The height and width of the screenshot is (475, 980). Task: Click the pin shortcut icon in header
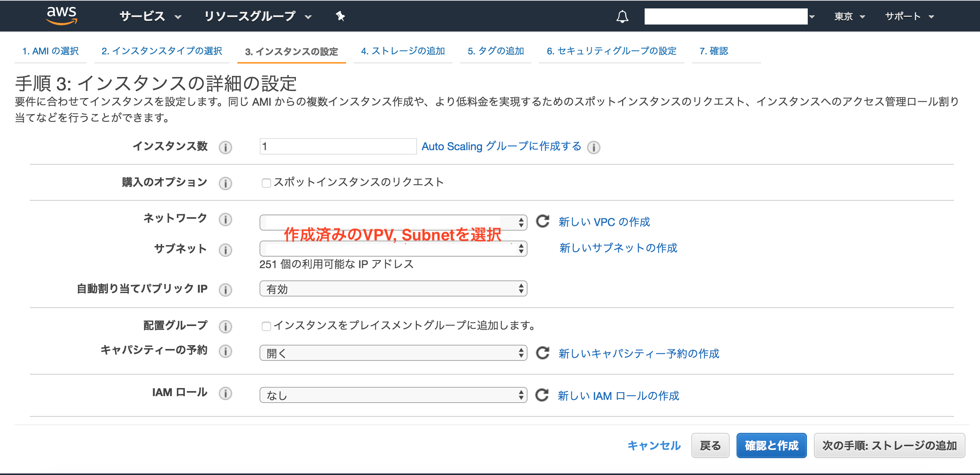pos(340,16)
